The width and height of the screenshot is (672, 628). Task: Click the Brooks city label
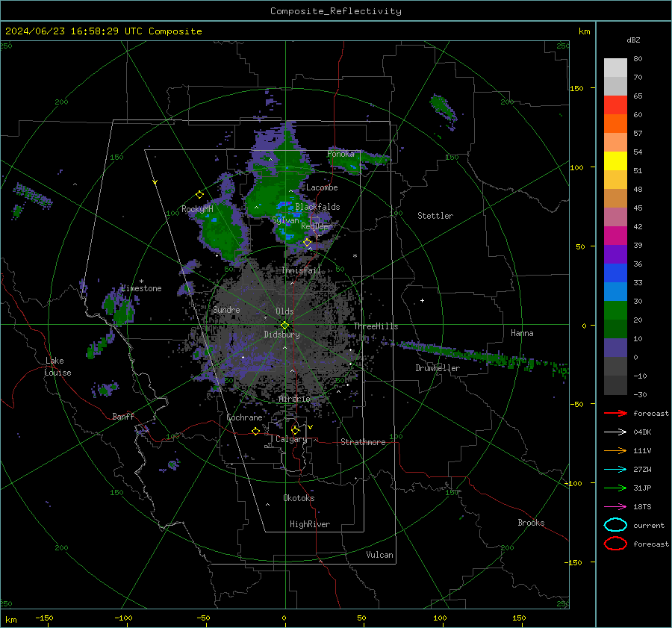531,523
